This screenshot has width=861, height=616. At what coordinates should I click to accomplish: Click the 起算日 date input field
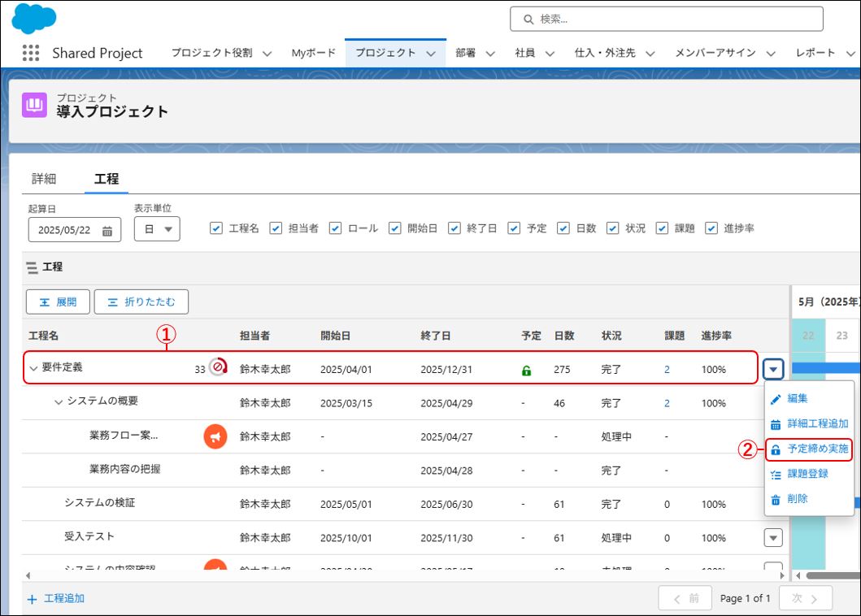75,230
